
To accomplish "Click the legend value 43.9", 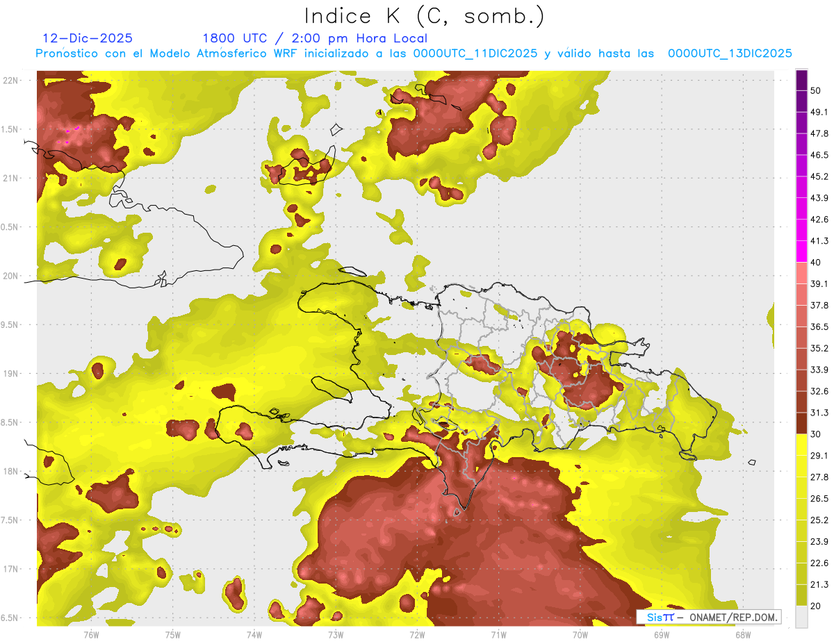I will point(819,198).
